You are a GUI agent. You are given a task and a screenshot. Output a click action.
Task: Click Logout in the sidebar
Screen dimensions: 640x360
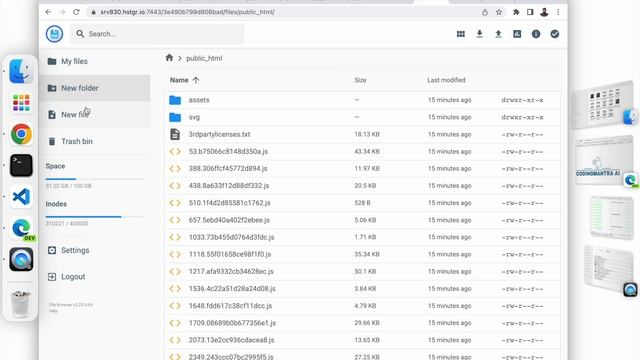[x=95, y=277]
